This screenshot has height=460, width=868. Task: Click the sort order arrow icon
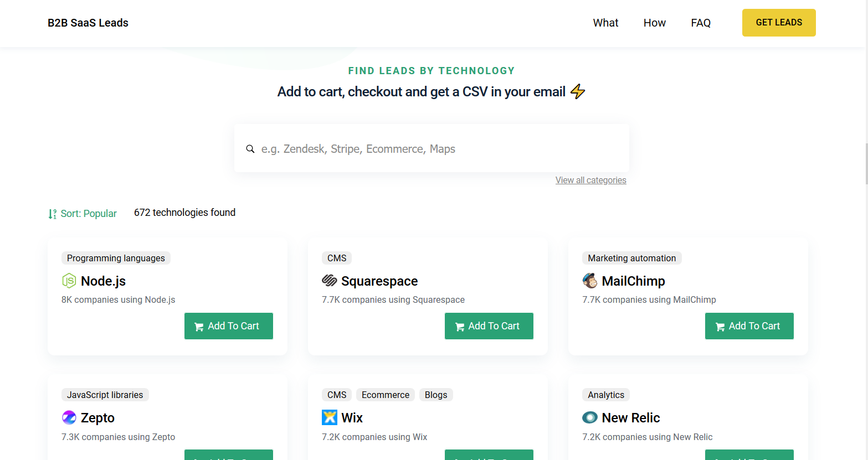pos(52,214)
